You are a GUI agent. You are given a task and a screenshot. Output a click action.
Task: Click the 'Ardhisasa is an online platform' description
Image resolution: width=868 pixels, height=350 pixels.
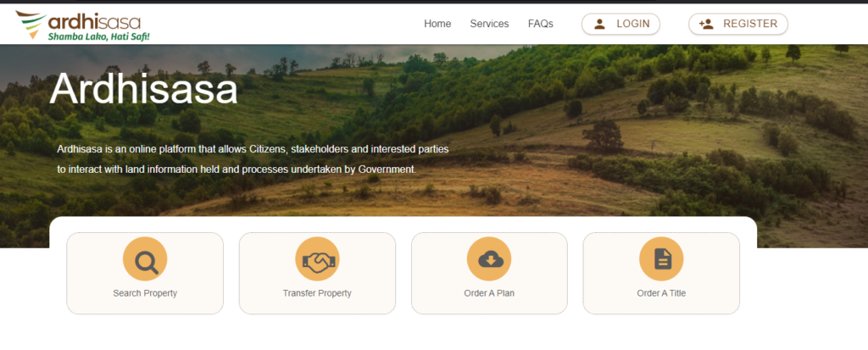tap(253, 159)
